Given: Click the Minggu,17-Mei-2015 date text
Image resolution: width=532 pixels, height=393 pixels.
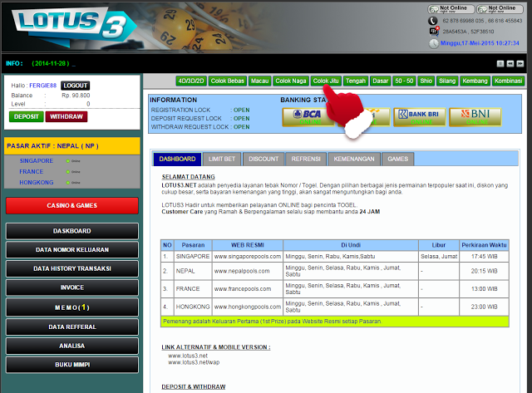Looking at the screenshot, I should (x=480, y=43).
